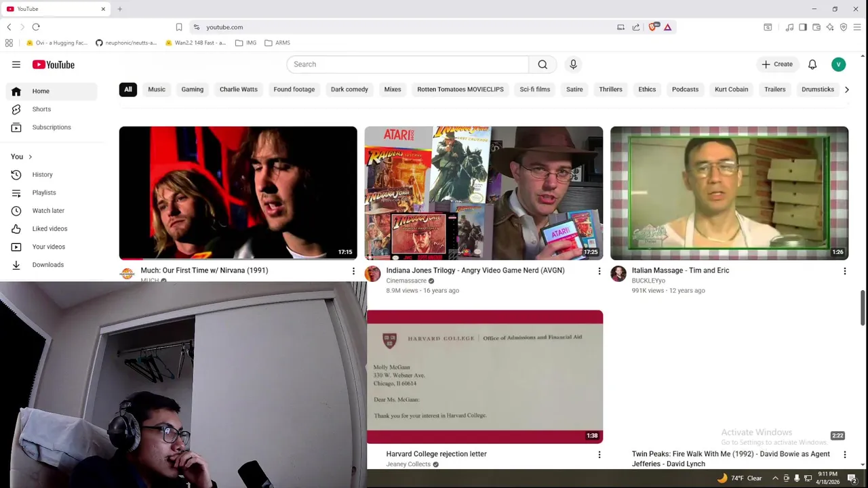Open the Brave Shields lion icon
The height and width of the screenshot is (488, 868).
(x=653, y=27)
